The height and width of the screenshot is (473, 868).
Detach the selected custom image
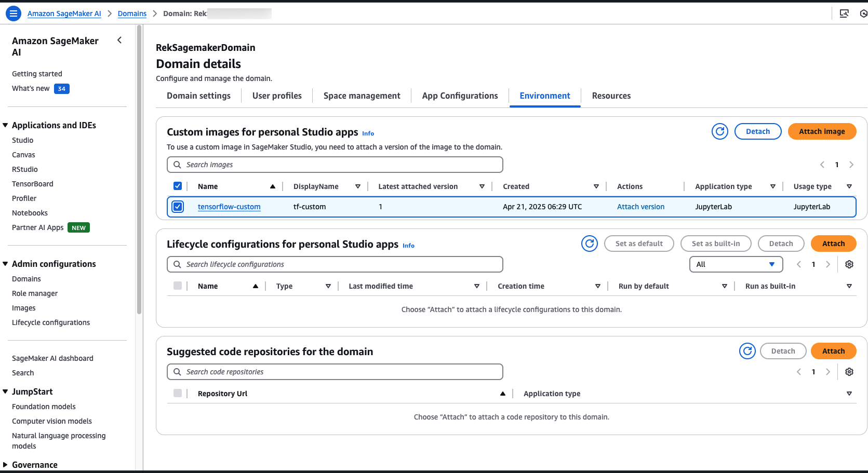[x=758, y=131]
